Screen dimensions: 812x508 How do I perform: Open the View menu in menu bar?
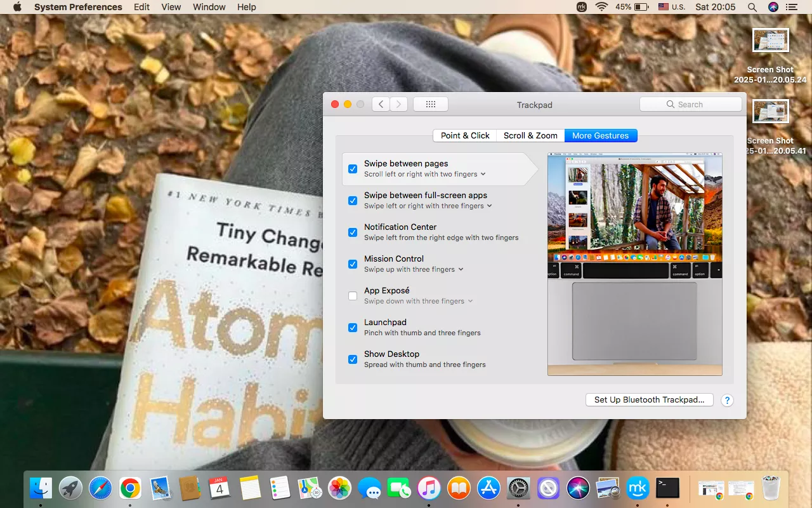tap(171, 7)
